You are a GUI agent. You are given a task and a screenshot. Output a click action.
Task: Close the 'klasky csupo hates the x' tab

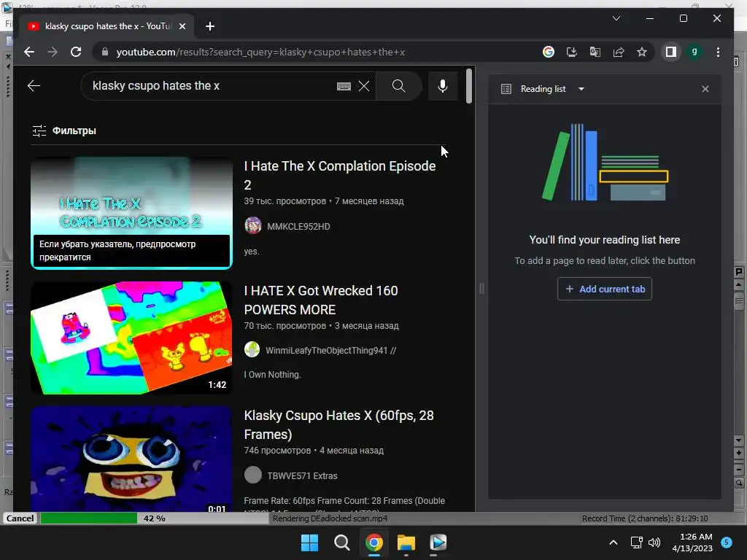click(x=182, y=26)
